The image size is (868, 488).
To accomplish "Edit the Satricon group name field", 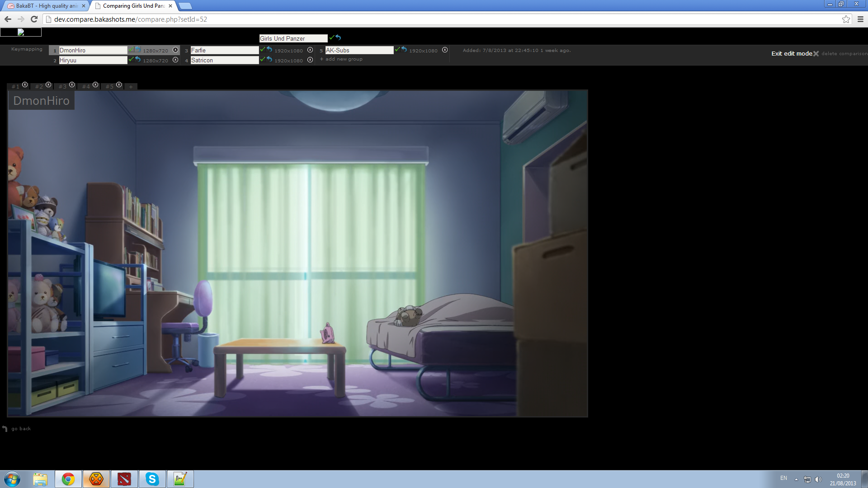I will (225, 60).
